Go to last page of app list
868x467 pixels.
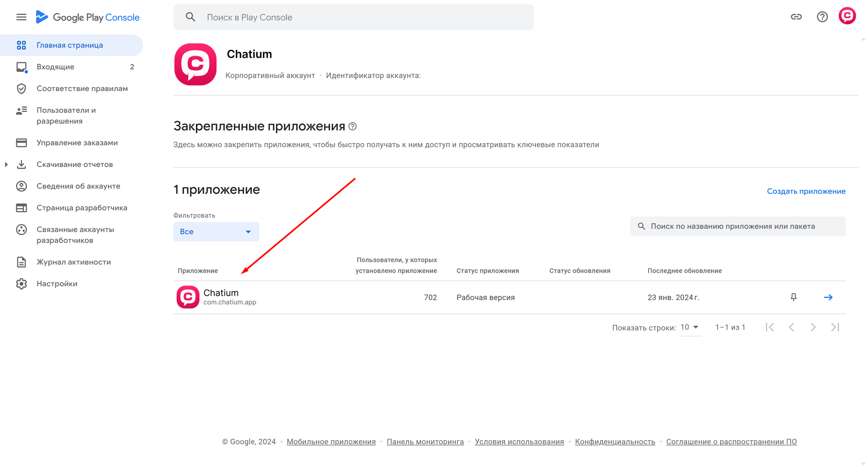(x=835, y=327)
